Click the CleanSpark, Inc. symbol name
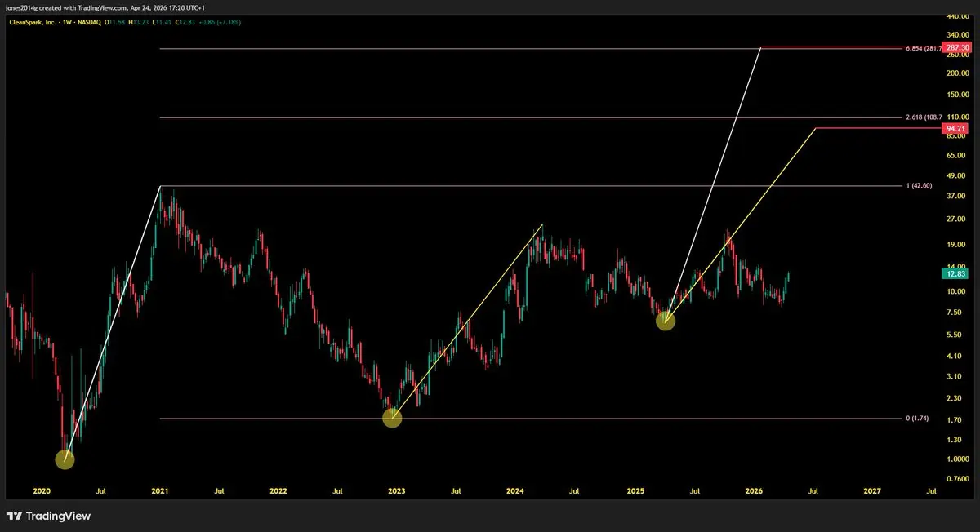980x532 pixels. coord(33,22)
